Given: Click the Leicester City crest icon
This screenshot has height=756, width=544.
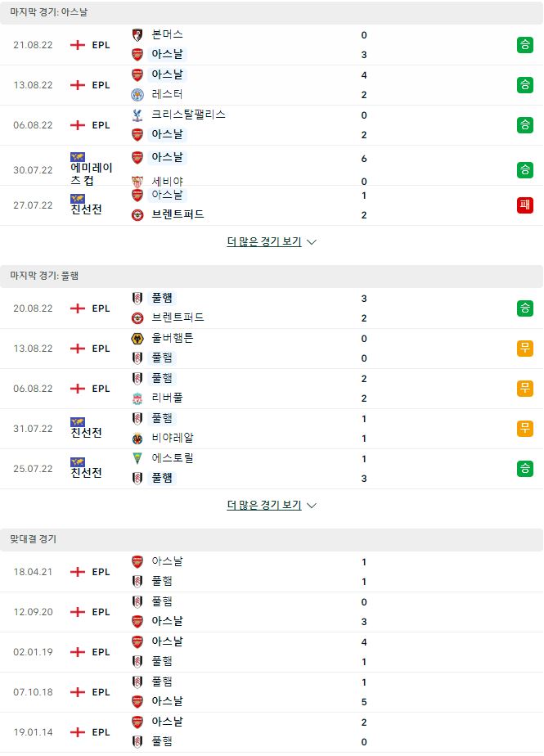Looking at the screenshot, I should click(137, 95).
